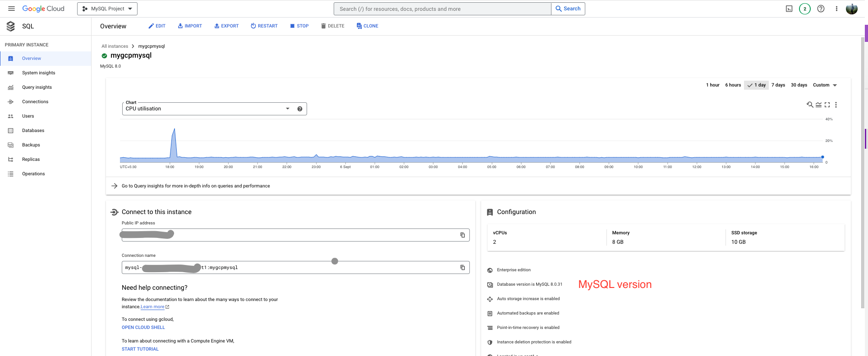Open Overview in the sidebar
Viewport: 868px width, 356px height.
(46, 59)
